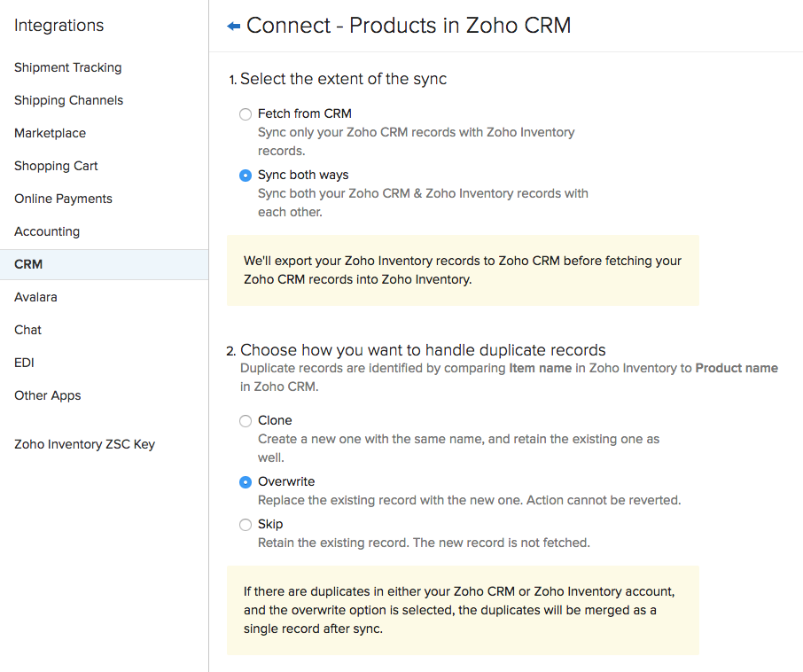Select the Clone duplicate handling option
Image resolution: width=803 pixels, height=672 pixels.
[x=246, y=420]
